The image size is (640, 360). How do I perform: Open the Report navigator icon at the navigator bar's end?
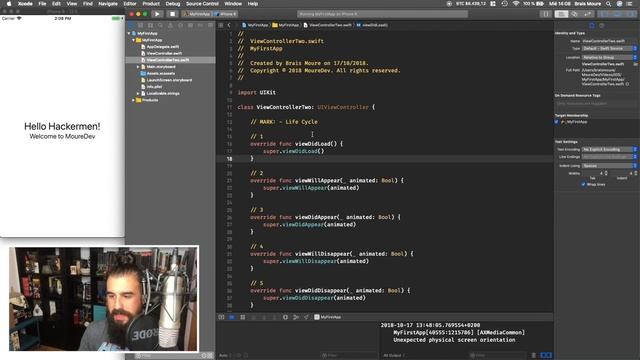[210, 25]
